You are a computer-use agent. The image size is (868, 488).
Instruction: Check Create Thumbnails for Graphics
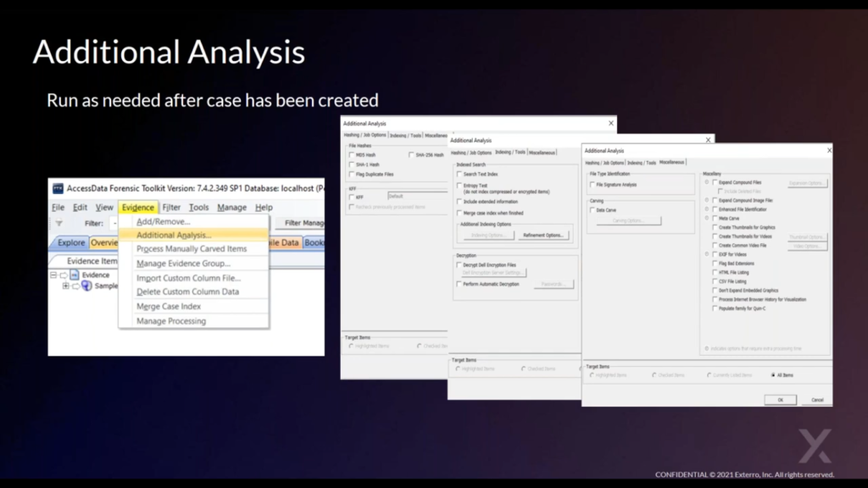coord(715,227)
